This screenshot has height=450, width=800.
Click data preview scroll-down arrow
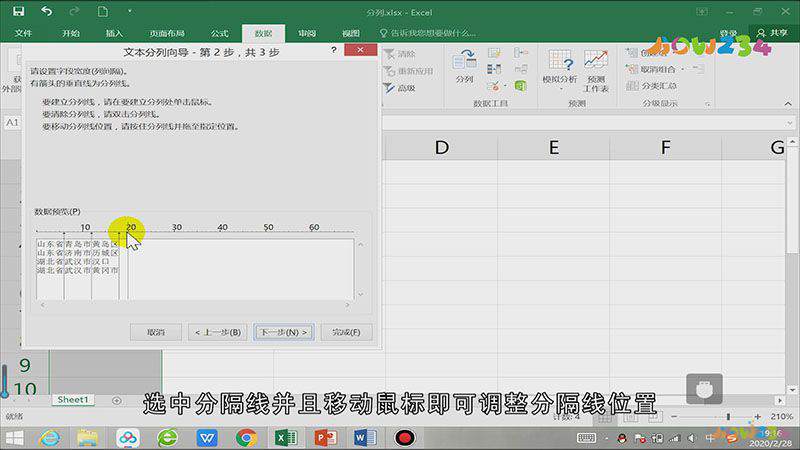click(x=361, y=294)
